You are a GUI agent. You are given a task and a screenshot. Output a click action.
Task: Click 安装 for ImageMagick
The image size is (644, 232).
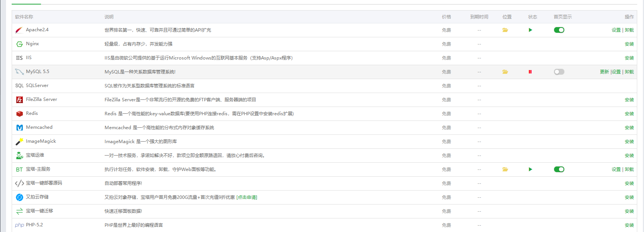[x=629, y=142]
